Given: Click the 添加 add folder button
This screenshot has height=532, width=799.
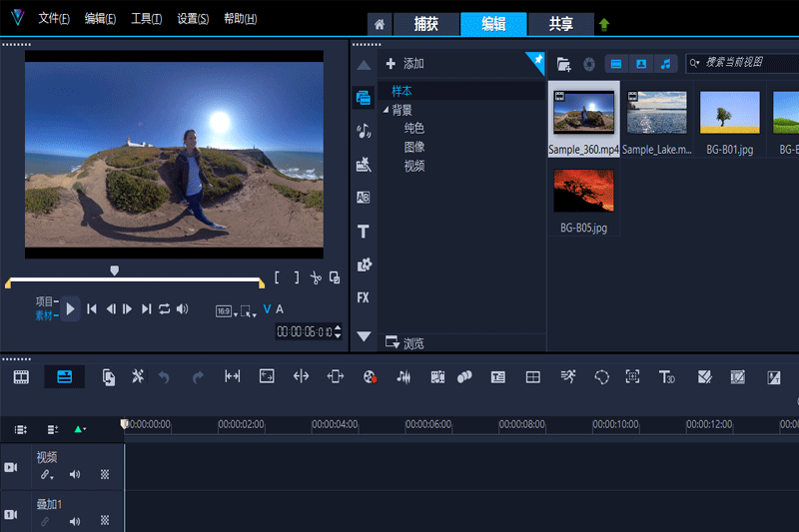Looking at the screenshot, I should click(x=404, y=64).
